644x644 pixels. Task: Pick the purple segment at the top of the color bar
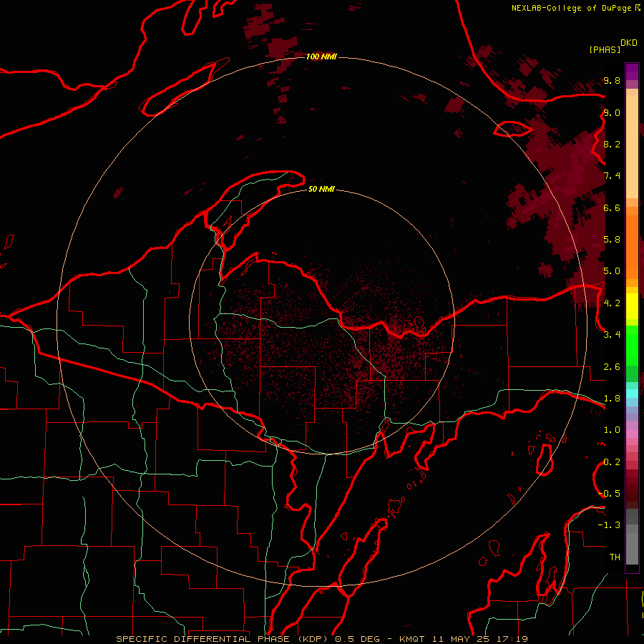(x=632, y=72)
